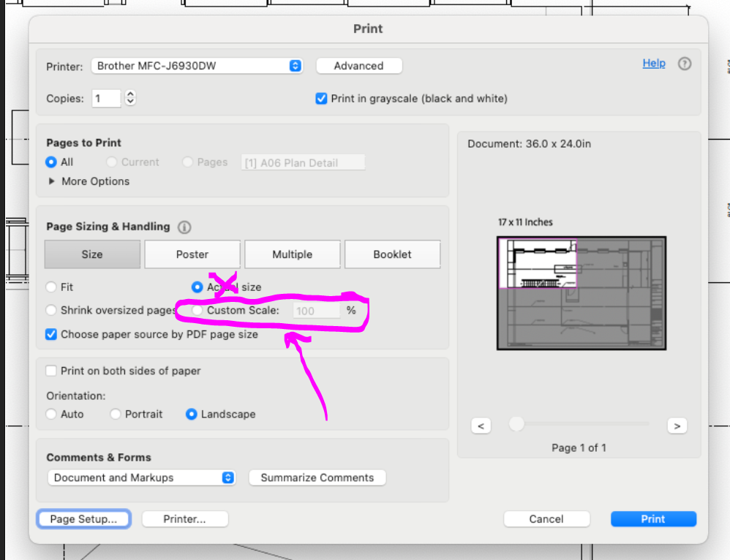Uncheck "Choose paper source by PDF page size"
Screen dimensions: 730x560
pyautogui.click(x=51, y=334)
